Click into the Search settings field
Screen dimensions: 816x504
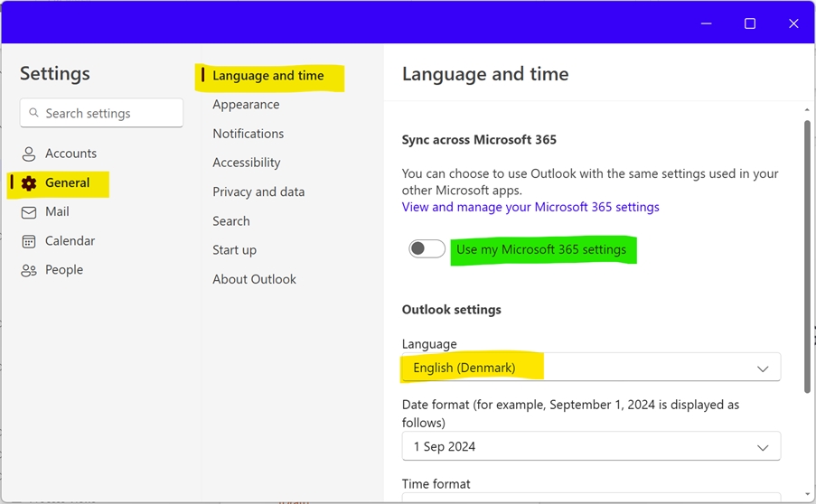108,114
